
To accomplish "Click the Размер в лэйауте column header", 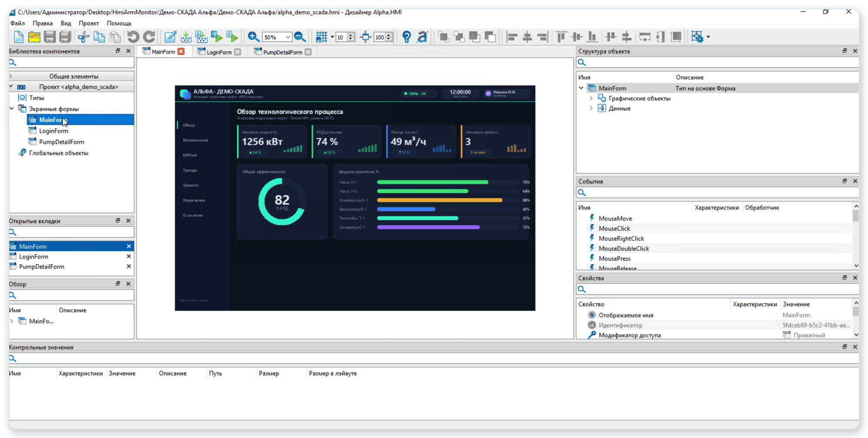I will (x=333, y=373).
